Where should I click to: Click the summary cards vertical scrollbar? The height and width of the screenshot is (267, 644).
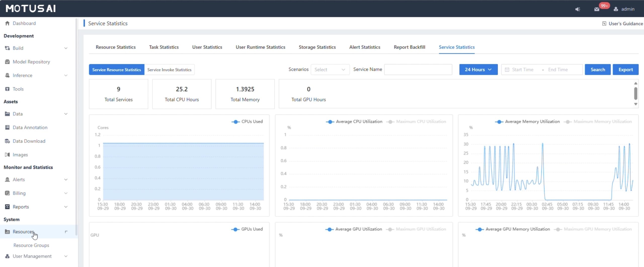(x=635, y=93)
